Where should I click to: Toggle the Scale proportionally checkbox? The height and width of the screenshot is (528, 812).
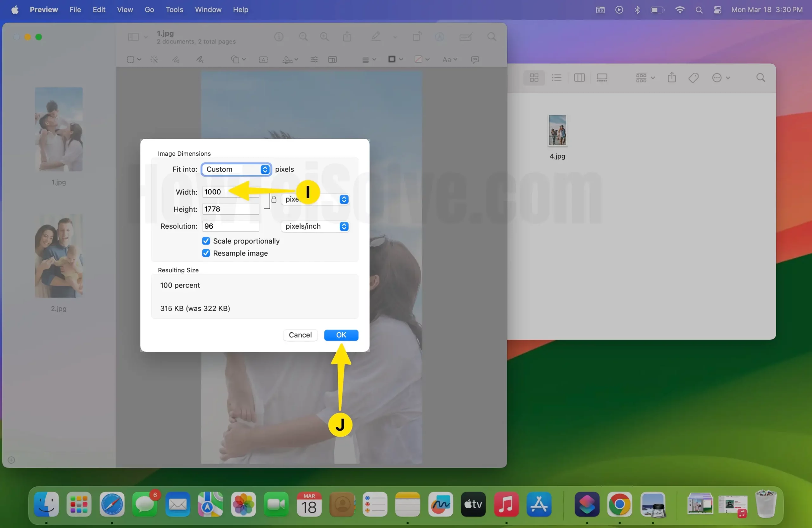[206, 241]
